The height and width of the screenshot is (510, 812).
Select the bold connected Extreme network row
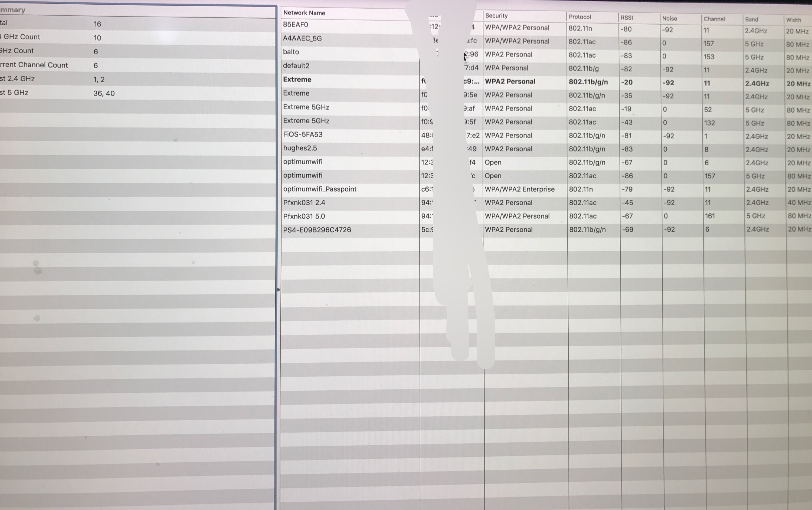pos(297,80)
